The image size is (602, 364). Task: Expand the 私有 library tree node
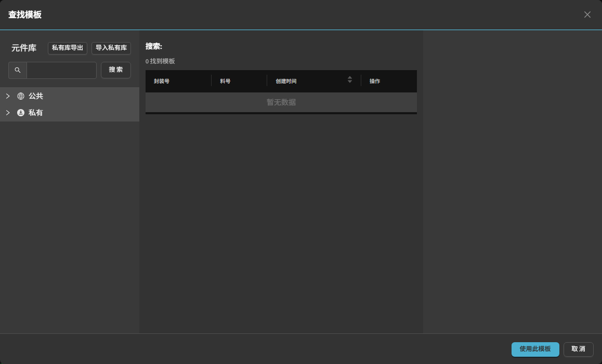coord(8,113)
